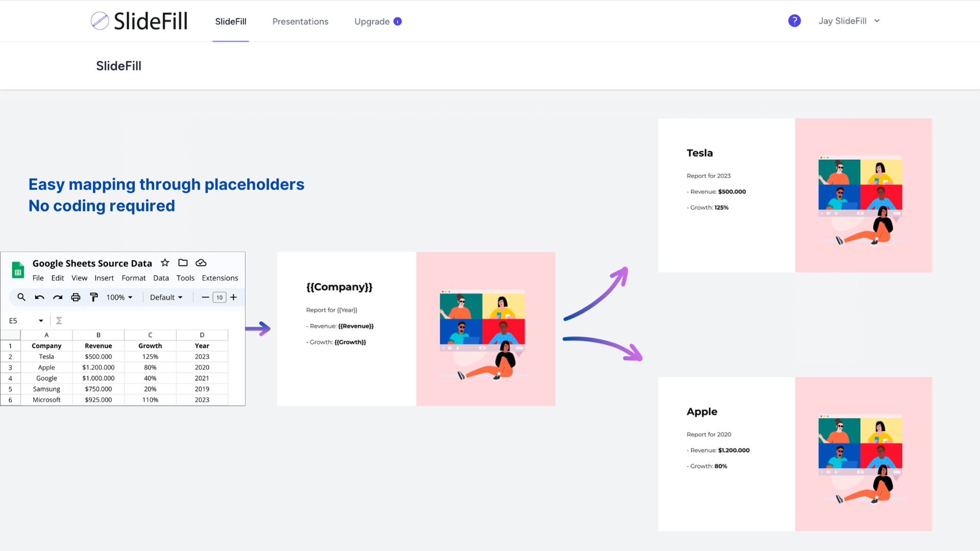The image size is (980, 551).
Task: Select the paint format roller icon
Action: click(94, 297)
